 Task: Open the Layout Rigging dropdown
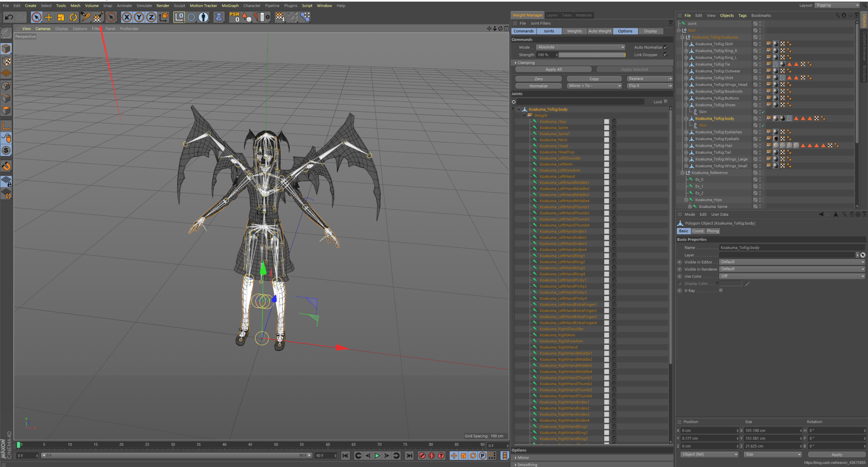coord(838,5)
